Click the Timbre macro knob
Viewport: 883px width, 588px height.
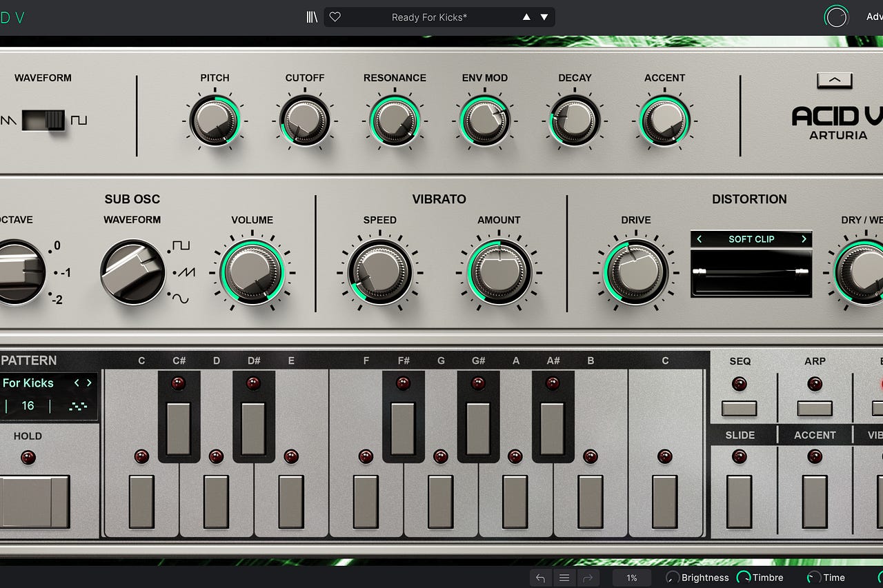pyautogui.click(x=744, y=578)
